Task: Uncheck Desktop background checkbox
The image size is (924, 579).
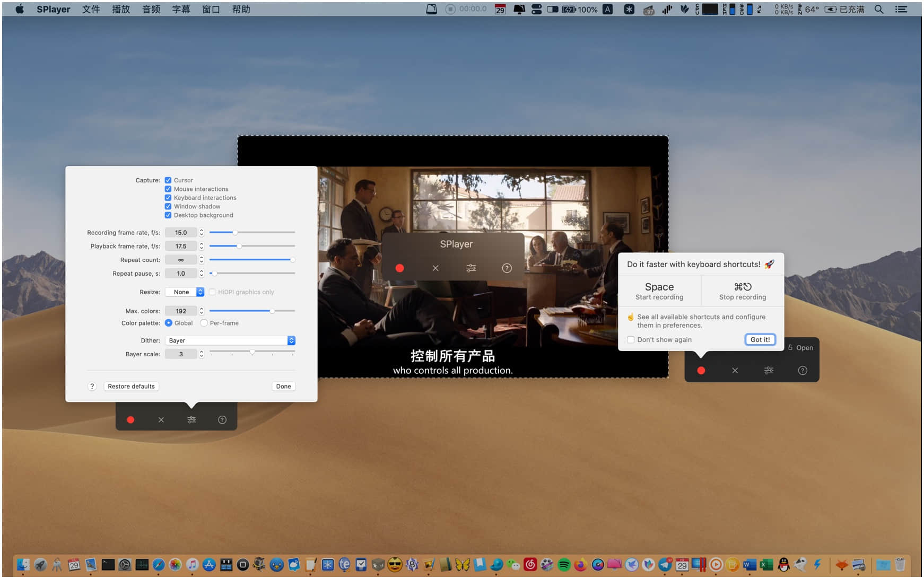Action: pos(168,215)
